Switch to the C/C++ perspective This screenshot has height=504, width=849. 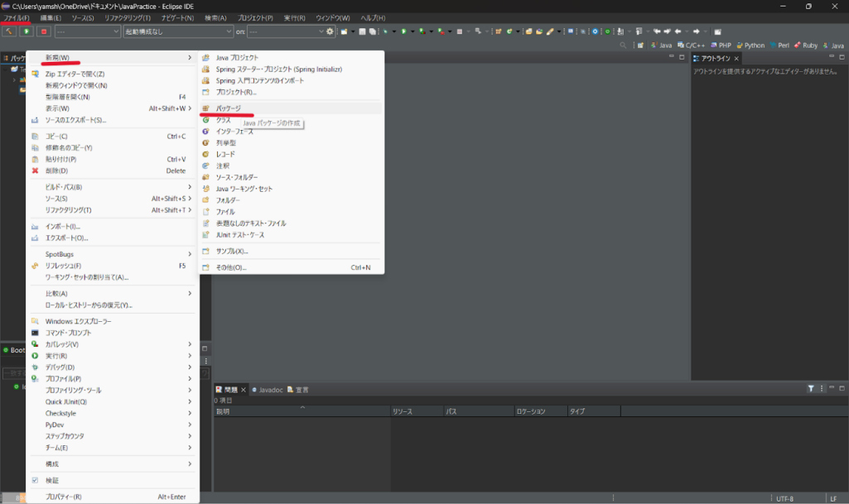point(691,46)
